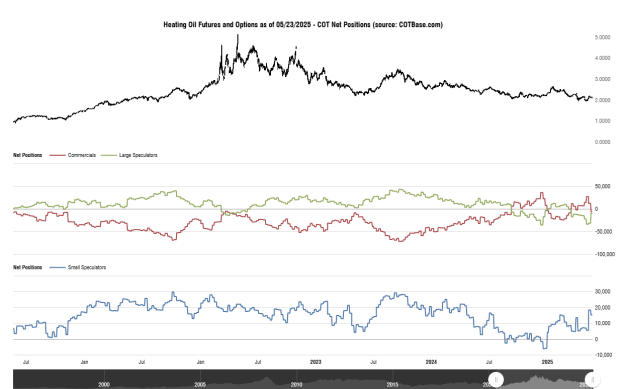This screenshot has height=389, width=625.
Task: Click the -50,000 net positions axis label
Action: 603,232
